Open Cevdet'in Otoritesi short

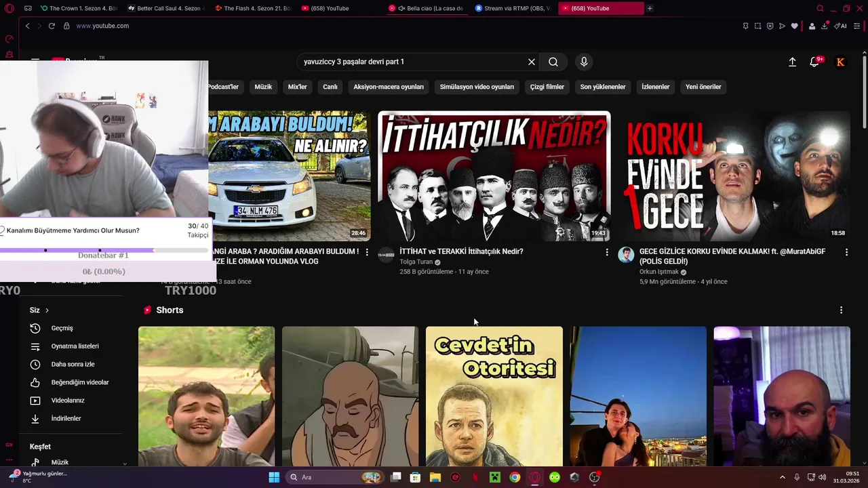point(494,396)
